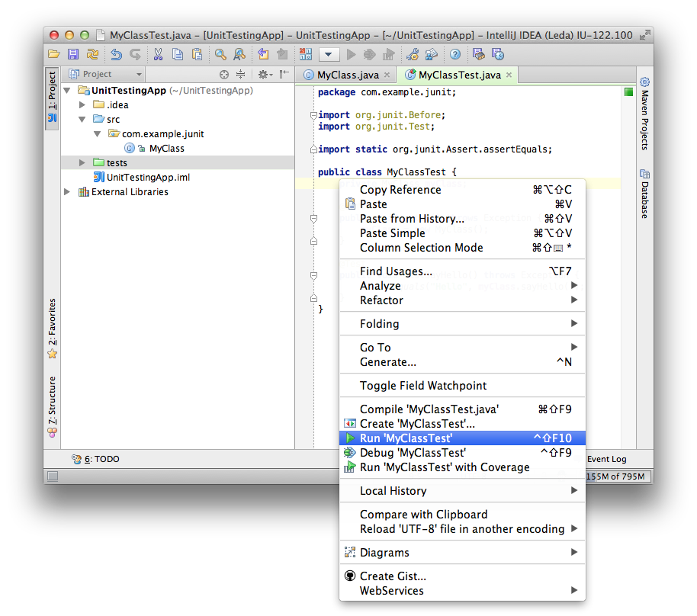The height and width of the screenshot is (616, 697).
Task: Click the last toolbar icon with clock
Action: point(498,54)
